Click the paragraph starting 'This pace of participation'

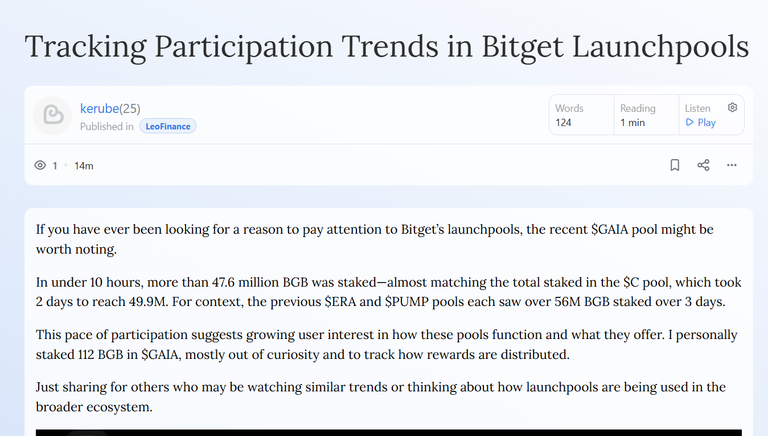click(386, 344)
